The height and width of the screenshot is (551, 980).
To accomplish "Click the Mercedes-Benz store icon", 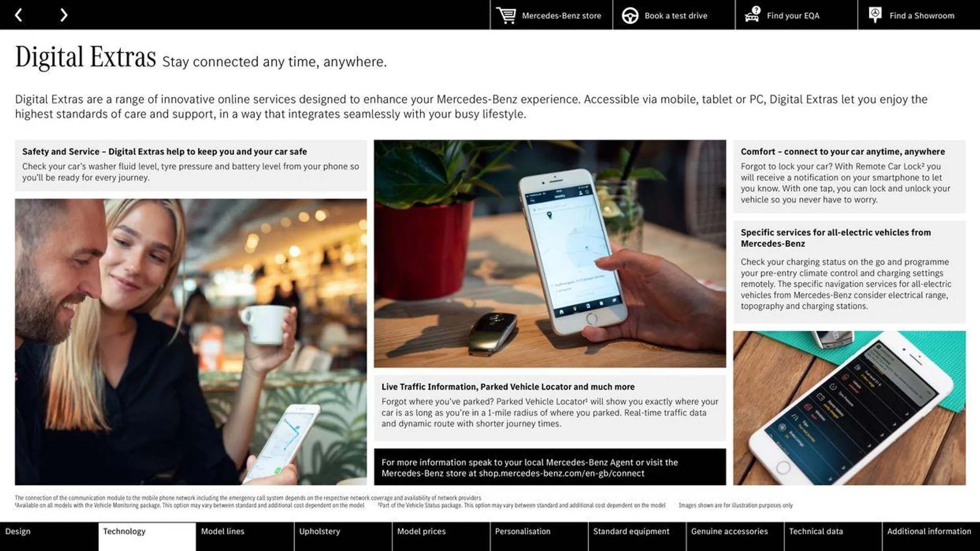I will coord(505,15).
